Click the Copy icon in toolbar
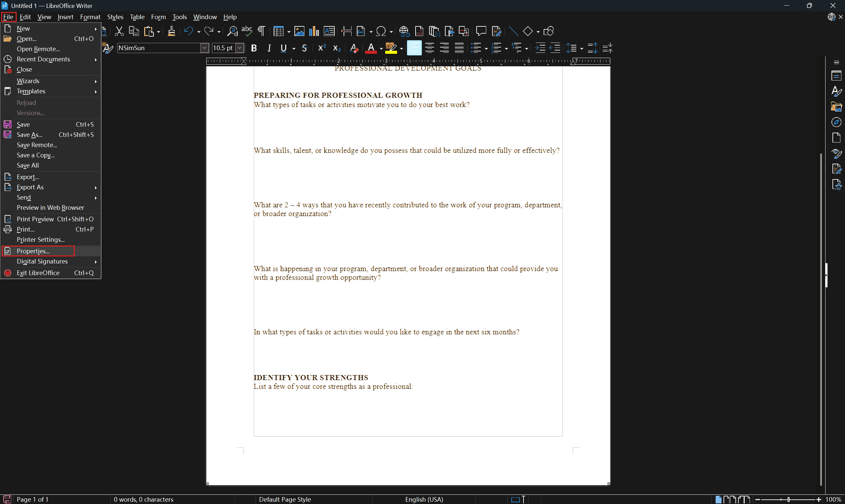The width and height of the screenshot is (845, 504). [134, 31]
